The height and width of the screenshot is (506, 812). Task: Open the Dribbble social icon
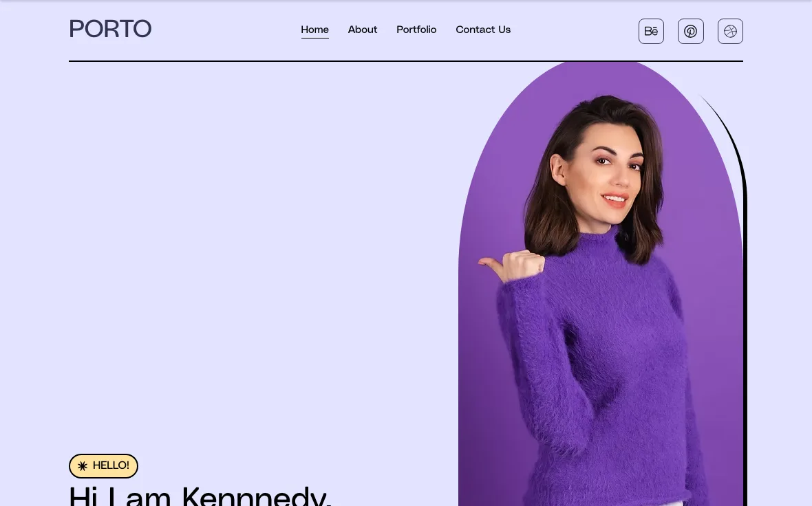pyautogui.click(x=730, y=31)
